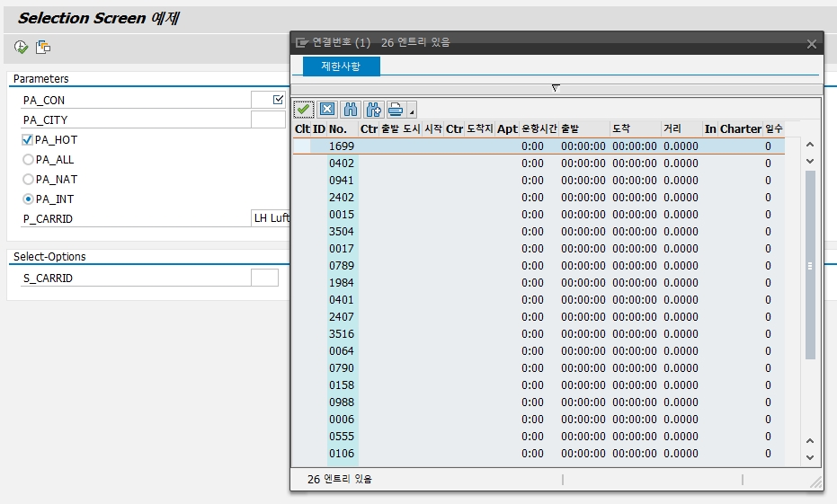
Task: Uncheck the PA_HOT checkbox
Action: [x=27, y=140]
